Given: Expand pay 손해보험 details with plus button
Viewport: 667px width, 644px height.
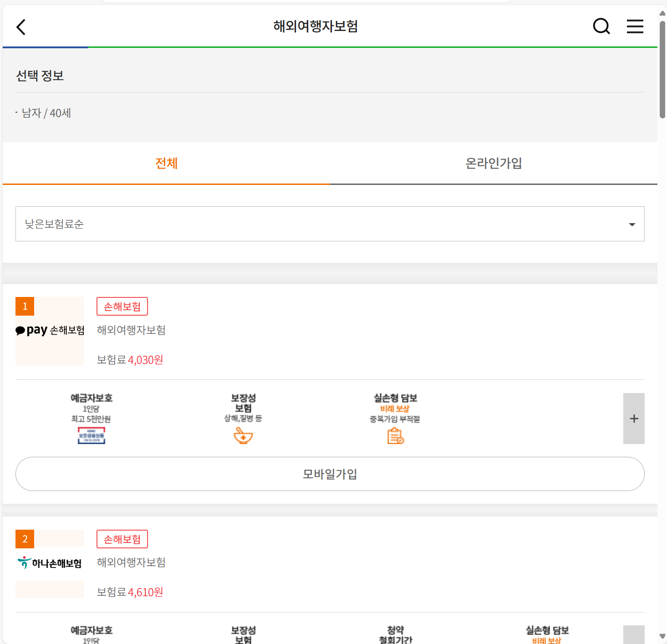Looking at the screenshot, I should click(634, 419).
